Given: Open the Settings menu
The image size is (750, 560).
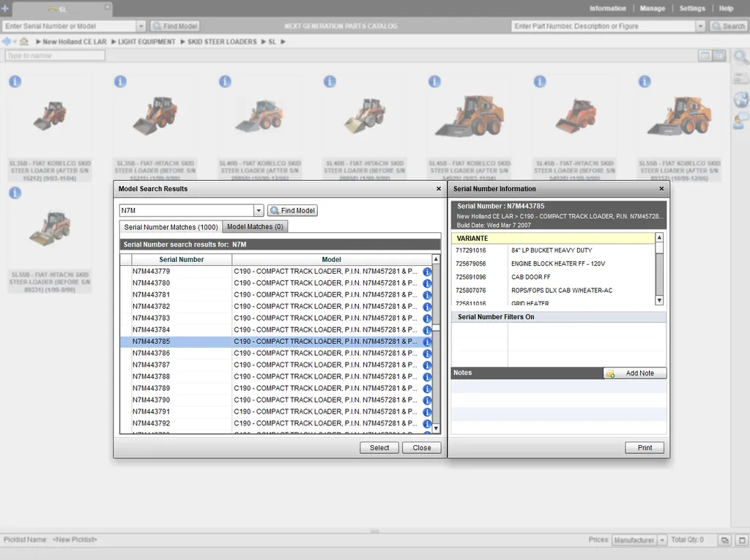Looking at the screenshot, I should tap(691, 9).
